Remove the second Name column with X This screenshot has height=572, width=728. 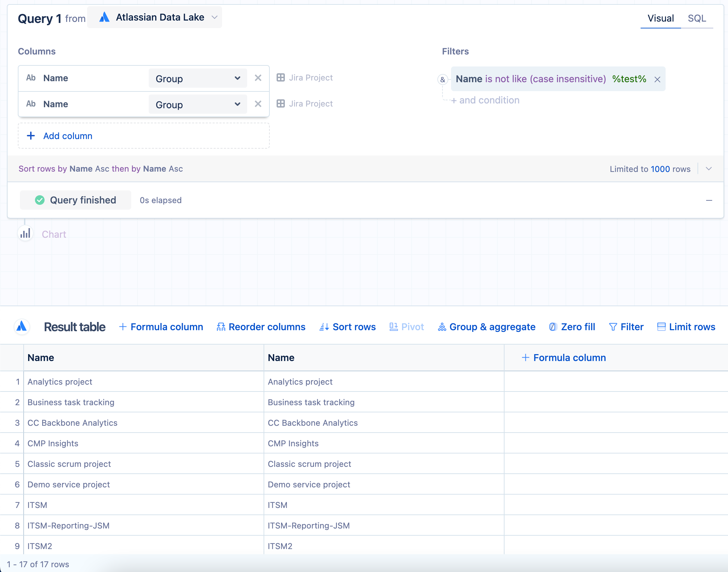[x=258, y=104]
